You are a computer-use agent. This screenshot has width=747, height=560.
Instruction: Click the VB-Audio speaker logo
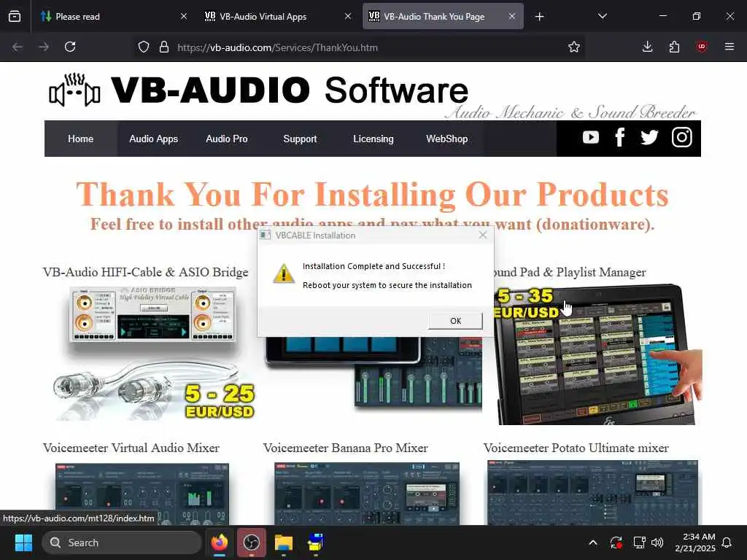point(74,90)
